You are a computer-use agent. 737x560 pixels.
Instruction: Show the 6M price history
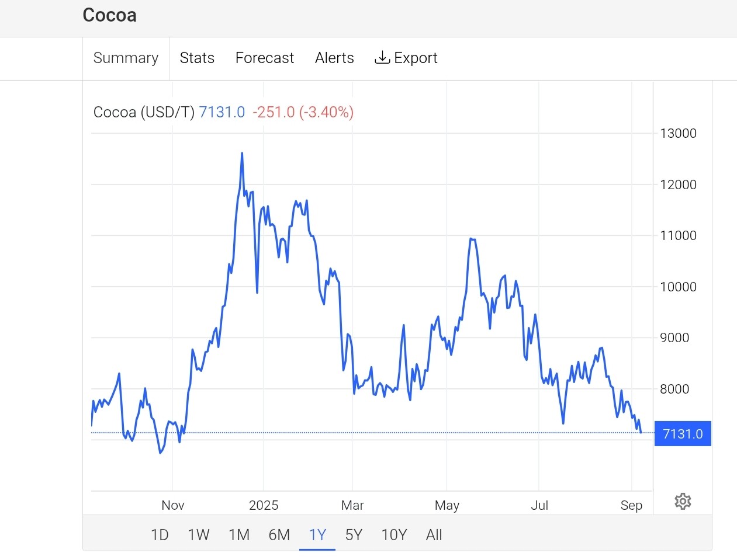(279, 535)
